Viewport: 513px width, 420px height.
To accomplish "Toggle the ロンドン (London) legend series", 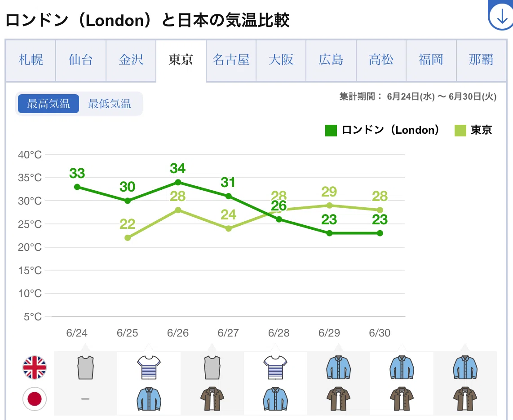I will pyautogui.click(x=382, y=130).
